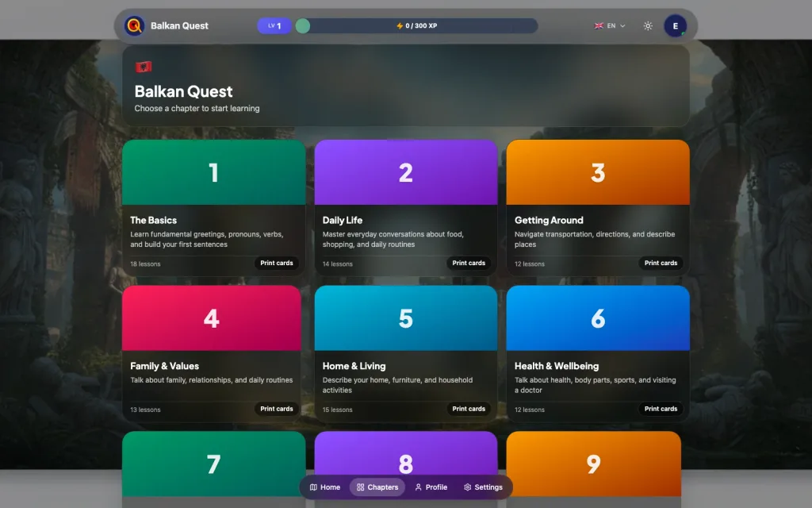812x508 pixels.
Task: Open chapter 5 Home & Living card
Action: pyautogui.click(x=405, y=353)
